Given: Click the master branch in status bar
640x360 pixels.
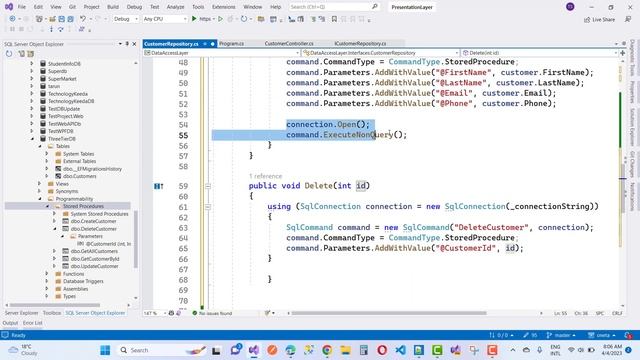Looking at the screenshot, I should 561,335.
